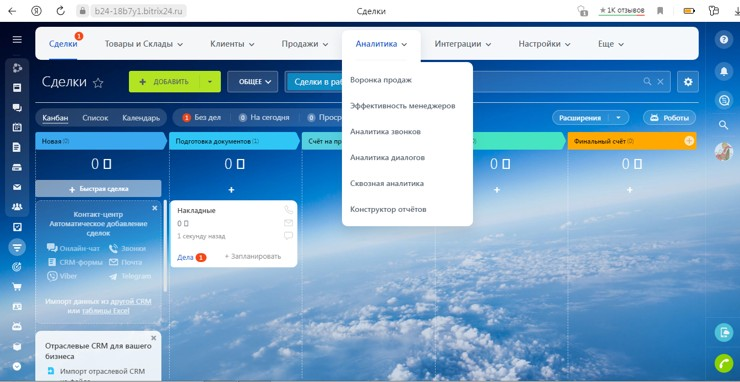The image size is (740, 382).
Task: Select Аналитика диалогов menu item
Action: pyautogui.click(x=387, y=157)
